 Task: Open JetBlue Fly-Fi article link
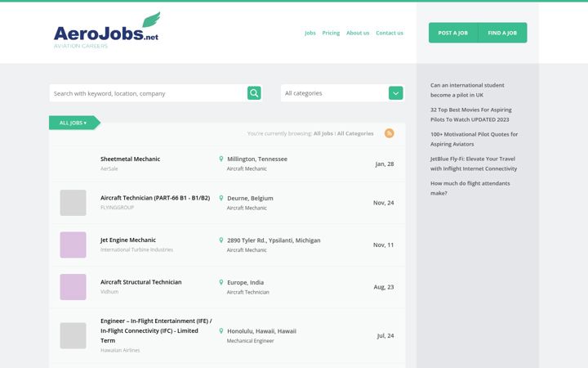474,164
